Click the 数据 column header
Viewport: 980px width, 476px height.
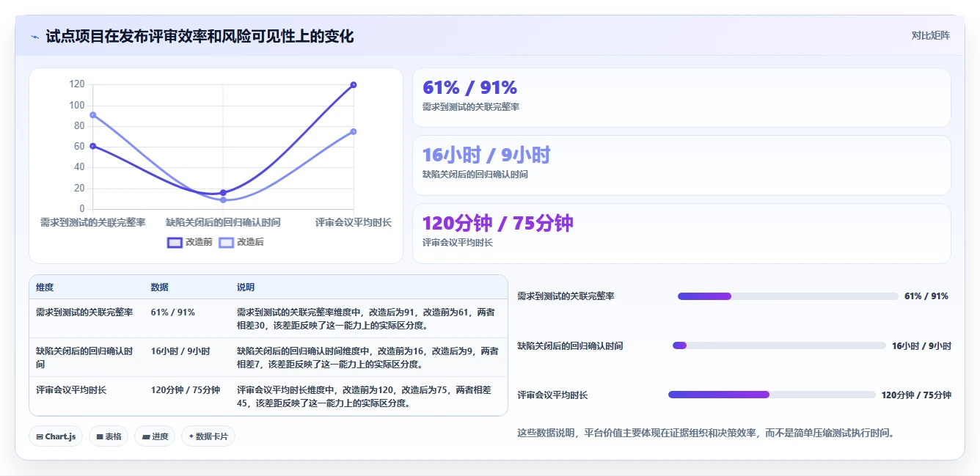pos(160,288)
